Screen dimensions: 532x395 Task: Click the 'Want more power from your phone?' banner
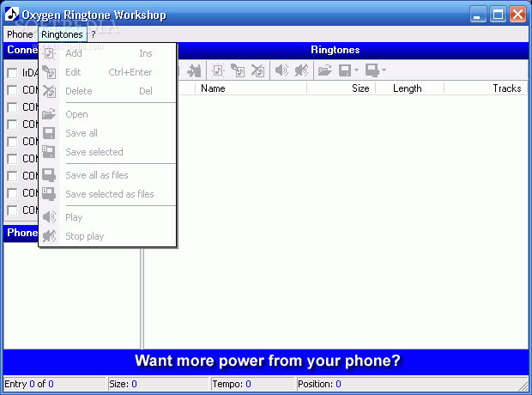[x=268, y=361]
